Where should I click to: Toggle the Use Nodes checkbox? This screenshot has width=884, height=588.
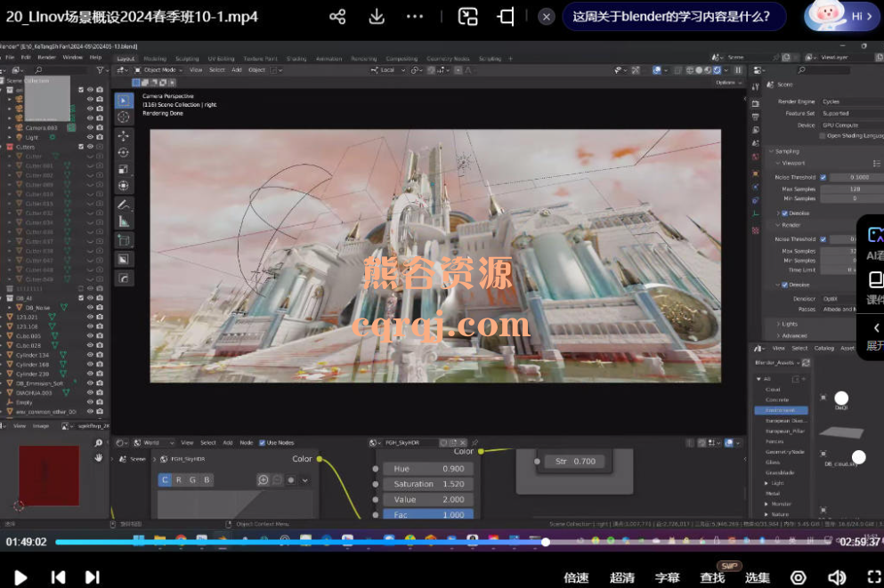262,443
